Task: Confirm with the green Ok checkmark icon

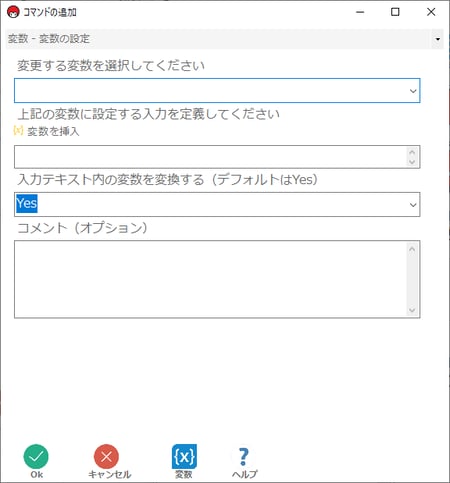Action: [x=36, y=456]
